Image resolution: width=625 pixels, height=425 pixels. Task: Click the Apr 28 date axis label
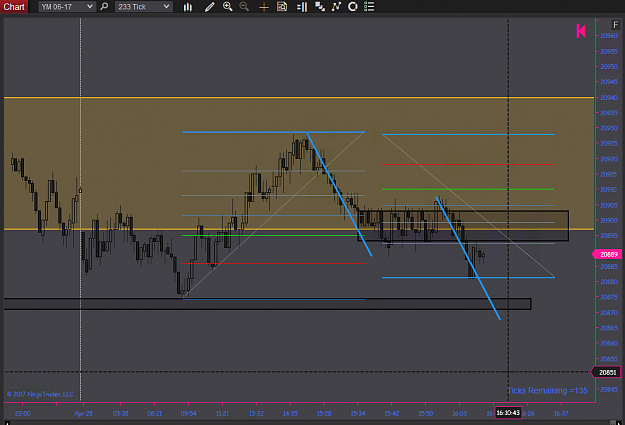coord(83,413)
